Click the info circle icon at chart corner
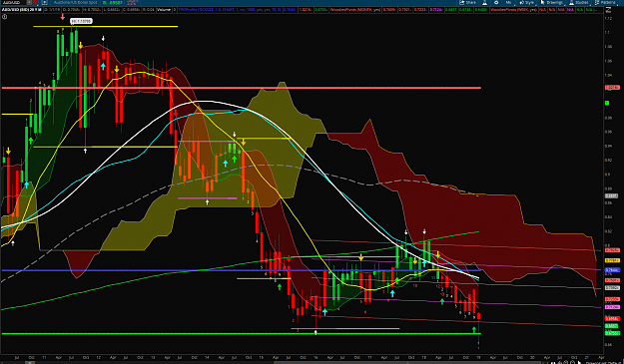 click(4, 17)
